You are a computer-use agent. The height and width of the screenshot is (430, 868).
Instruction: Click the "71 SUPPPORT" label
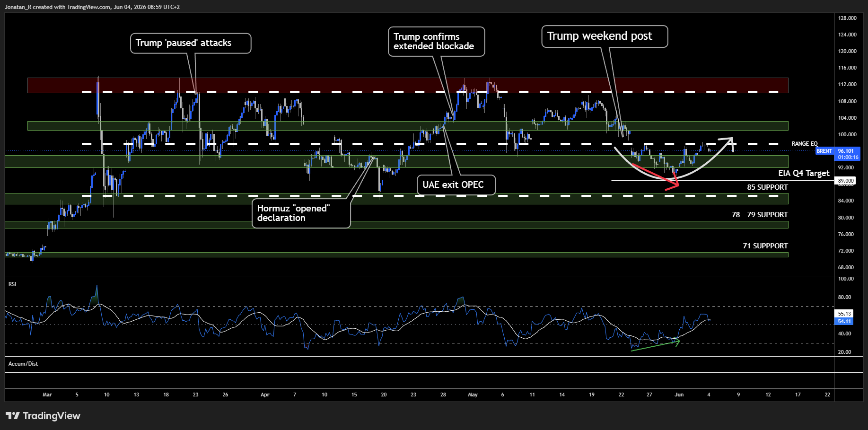click(x=765, y=246)
